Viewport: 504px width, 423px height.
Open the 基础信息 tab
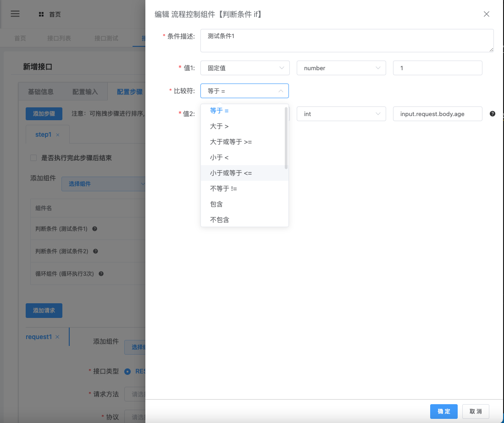(x=40, y=92)
